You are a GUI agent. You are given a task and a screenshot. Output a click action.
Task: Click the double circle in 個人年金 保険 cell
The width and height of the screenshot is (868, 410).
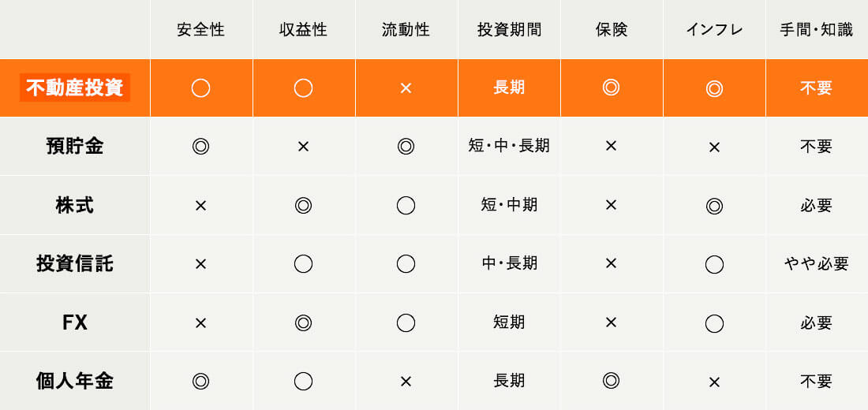tap(611, 381)
